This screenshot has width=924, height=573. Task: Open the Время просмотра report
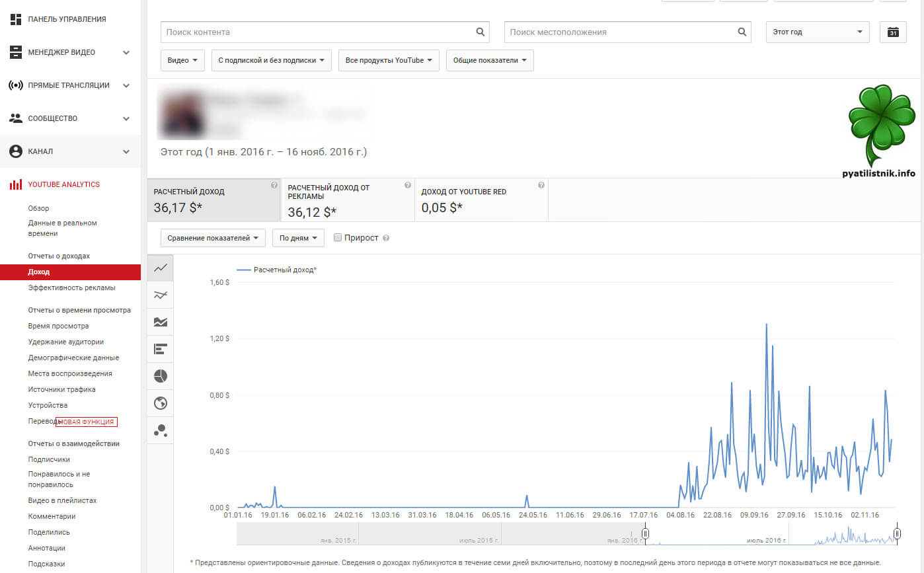coord(58,326)
